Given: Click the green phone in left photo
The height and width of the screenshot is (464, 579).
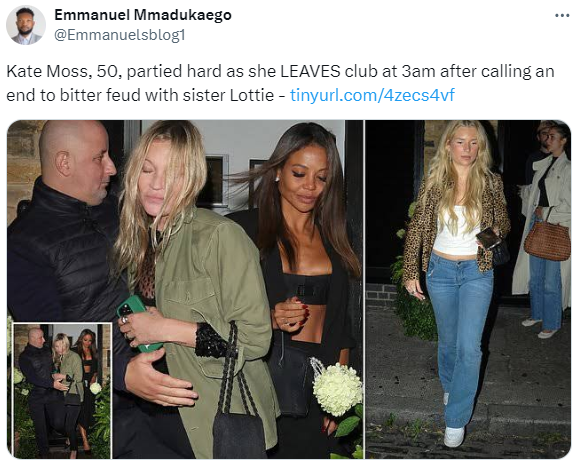Looking at the screenshot, I should point(137,321).
